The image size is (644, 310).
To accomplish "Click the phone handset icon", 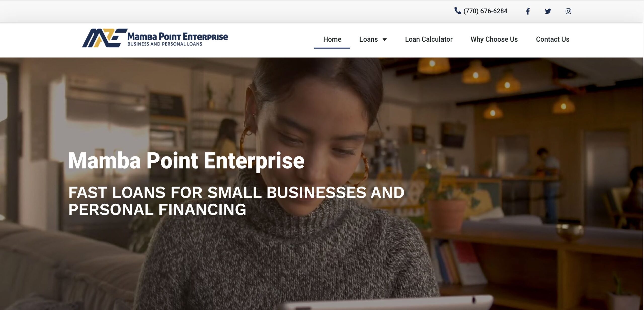I will tap(458, 11).
